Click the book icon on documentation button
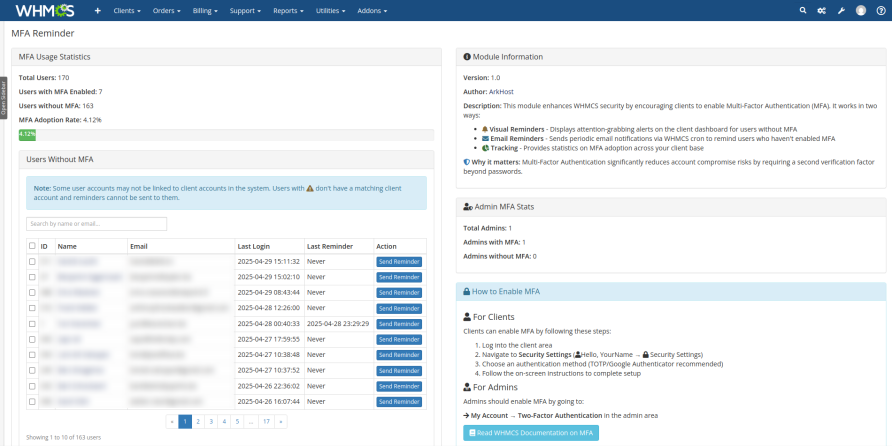The width and height of the screenshot is (892, 446). tap(472, 433)
